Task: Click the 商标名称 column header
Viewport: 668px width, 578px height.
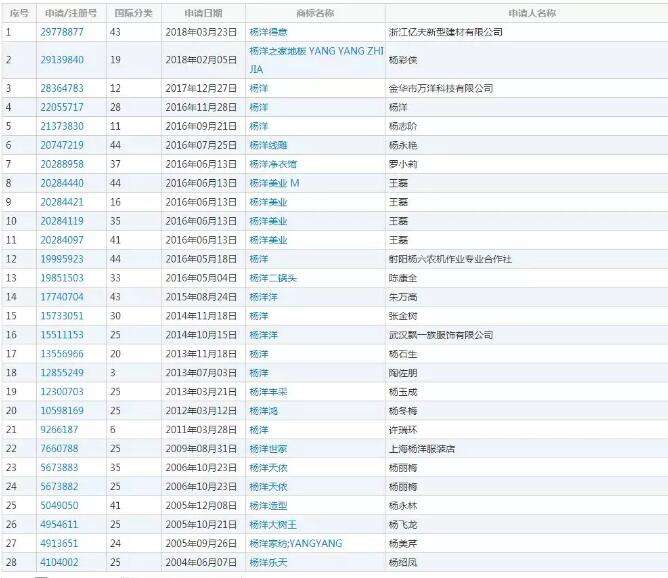Action: pyautogui.click(x=315, y=13)
